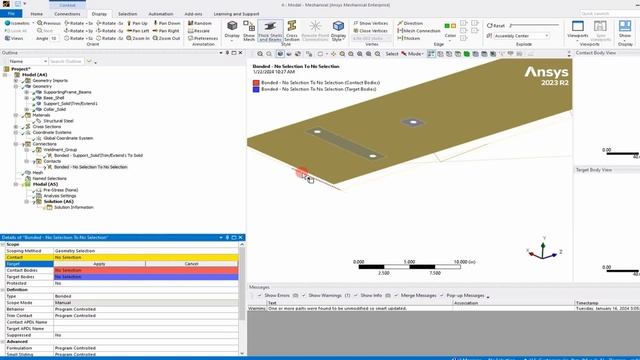Adjust the Explode slider
Screen dimensions: 640x360
click(x=535, y=25)
